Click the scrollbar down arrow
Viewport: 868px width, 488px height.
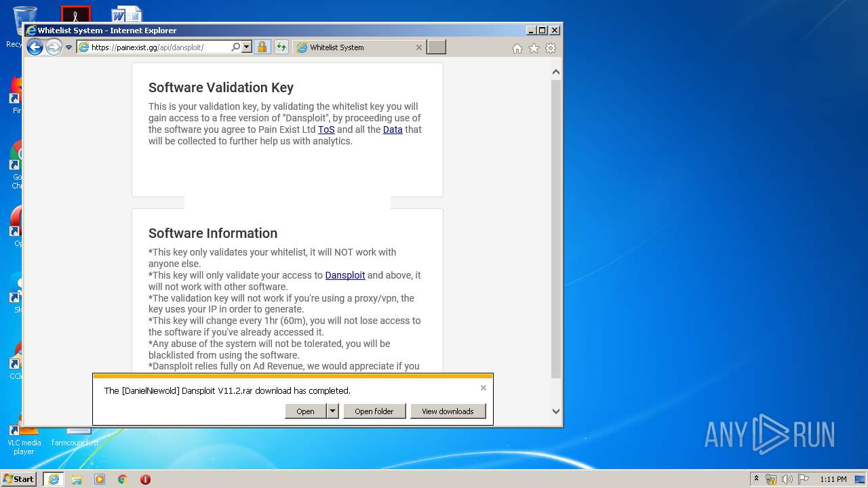click(x=556, y=411)
